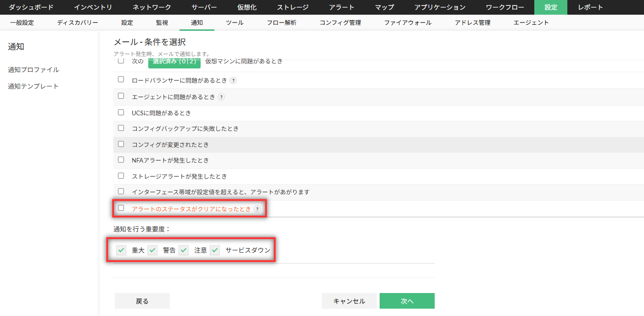This screenshot has height=316, width=644.
Task: Uncheck 重大 severity checkbox
Action: pos(121,250)
